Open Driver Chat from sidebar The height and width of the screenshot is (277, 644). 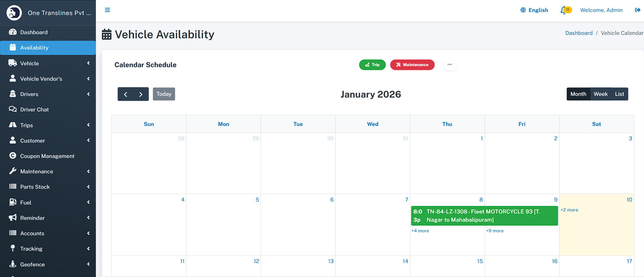click(34, 109)
